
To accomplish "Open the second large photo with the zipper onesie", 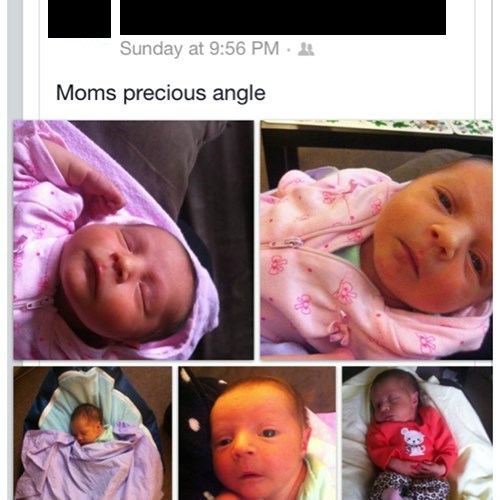I will (x=376, y=240).
